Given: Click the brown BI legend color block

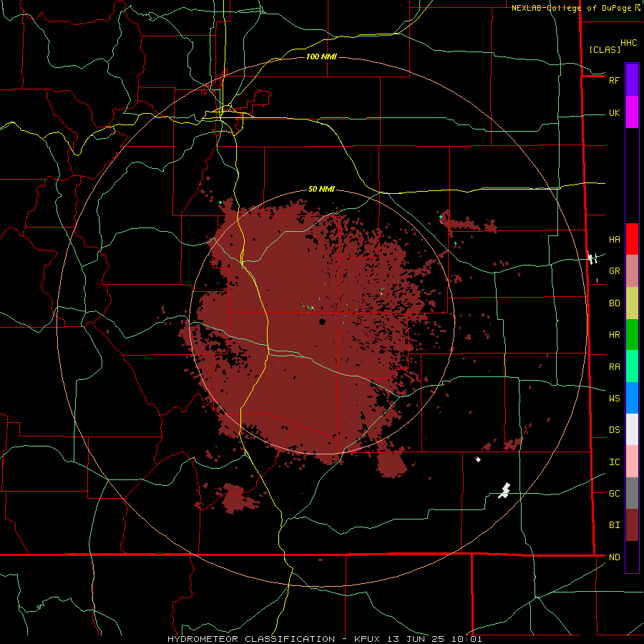Looking at the screenshot, I should [x=632, y=525].
